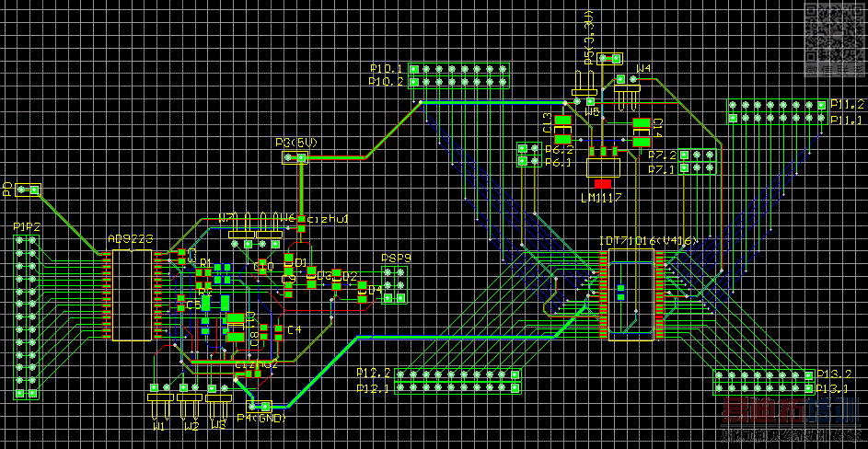This screenshot has height=449, width=868.
Task: Click the W5 label near the regulator
Action: pyautogui.click(x=593, y=112)
